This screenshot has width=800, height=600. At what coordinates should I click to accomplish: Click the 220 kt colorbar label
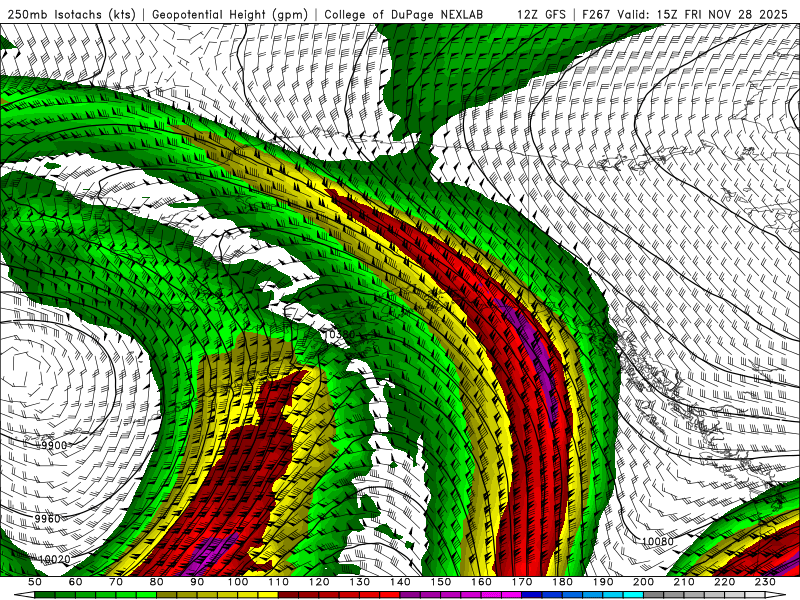click(724, 582)
